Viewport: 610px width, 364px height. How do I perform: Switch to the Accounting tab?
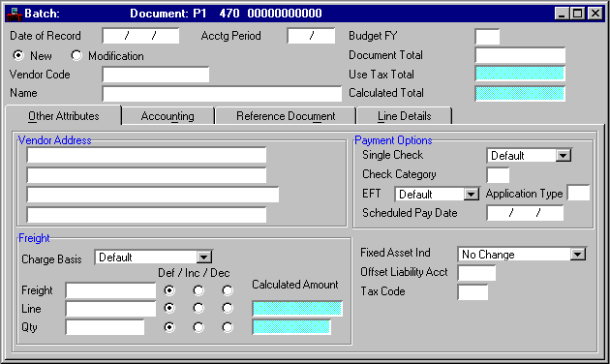click(x=168, y=116)
